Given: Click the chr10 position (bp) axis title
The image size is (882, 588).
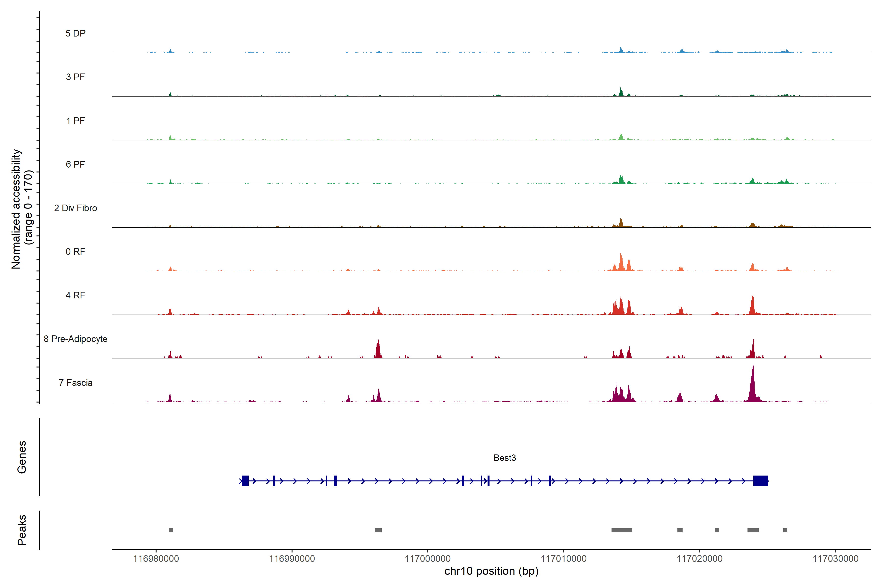Looking at the screenshot, I should click(x=491, y=571).
